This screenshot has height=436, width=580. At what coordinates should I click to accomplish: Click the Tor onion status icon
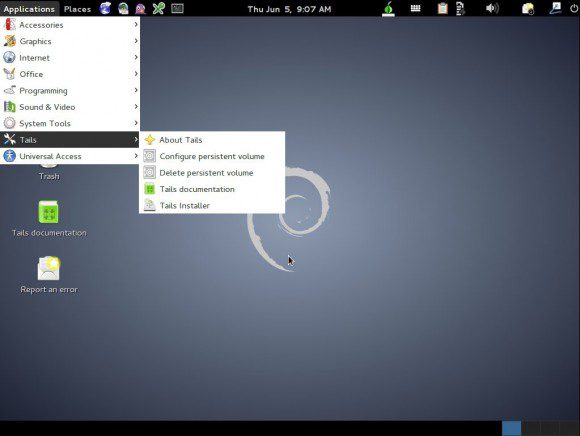(x=388, y=8)
